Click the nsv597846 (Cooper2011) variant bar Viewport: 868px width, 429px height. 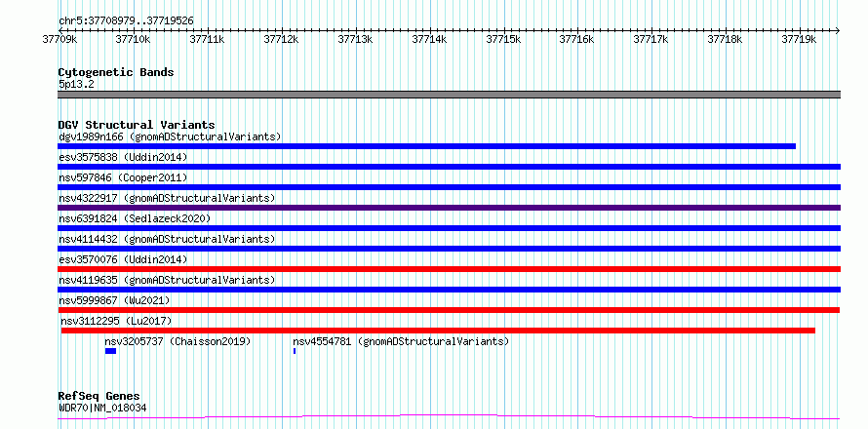click(449, 187)
